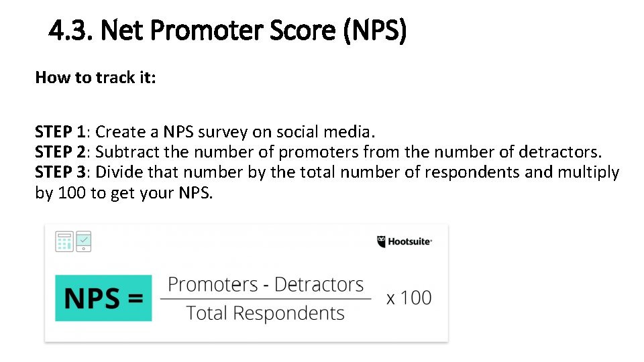This screenshot has height=362, width=644.
Task: Click the STEP 3 label
Action: coord(60,172)
